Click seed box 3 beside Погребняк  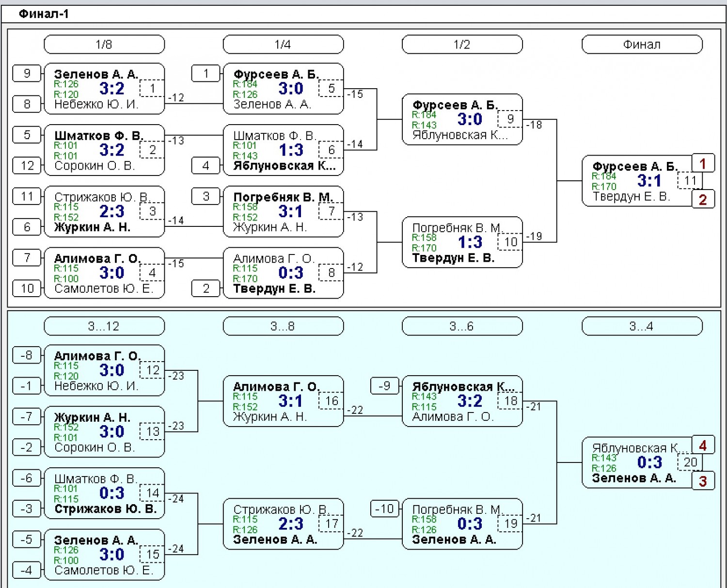pos(206,196)
